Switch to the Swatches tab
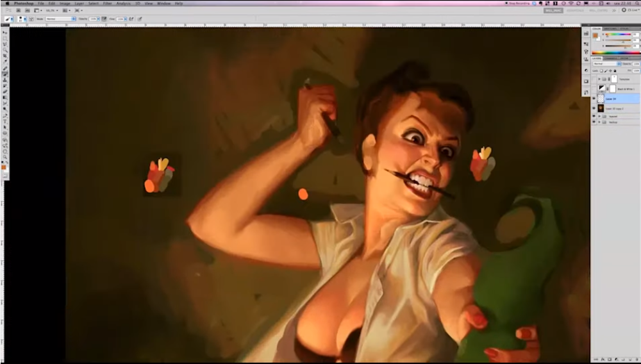641x364 pixels. [610, 29]
